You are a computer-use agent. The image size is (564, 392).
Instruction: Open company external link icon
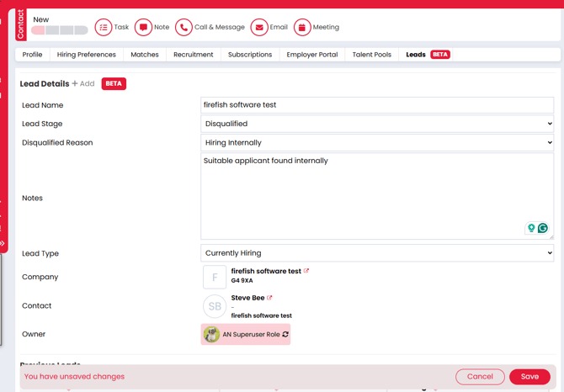tap(306, 271)
